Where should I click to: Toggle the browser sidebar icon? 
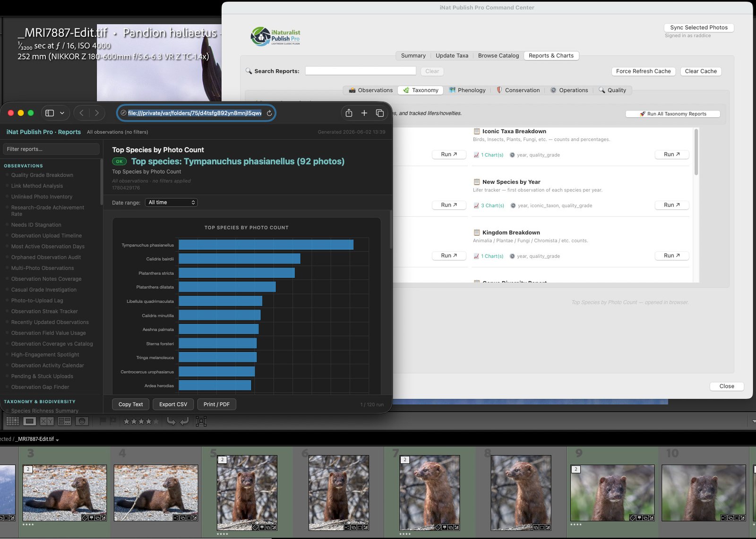coord(50,113)
